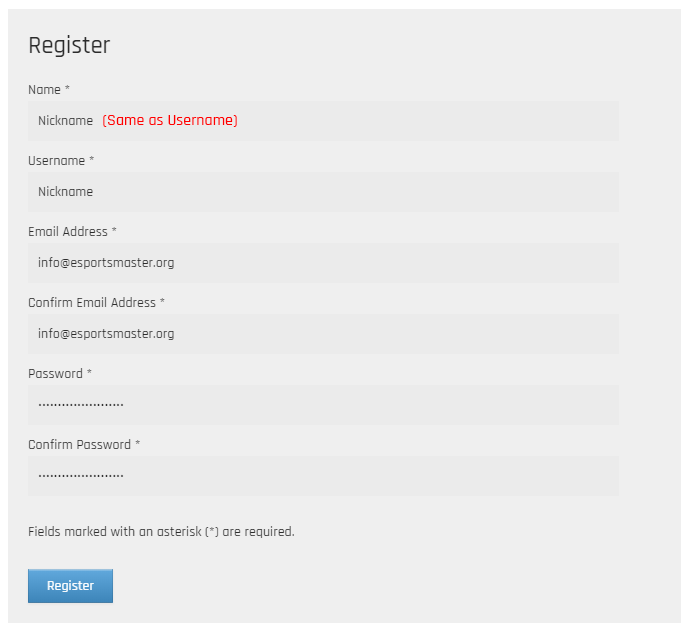Click the asterisk beside Confirm Password label

137,442
